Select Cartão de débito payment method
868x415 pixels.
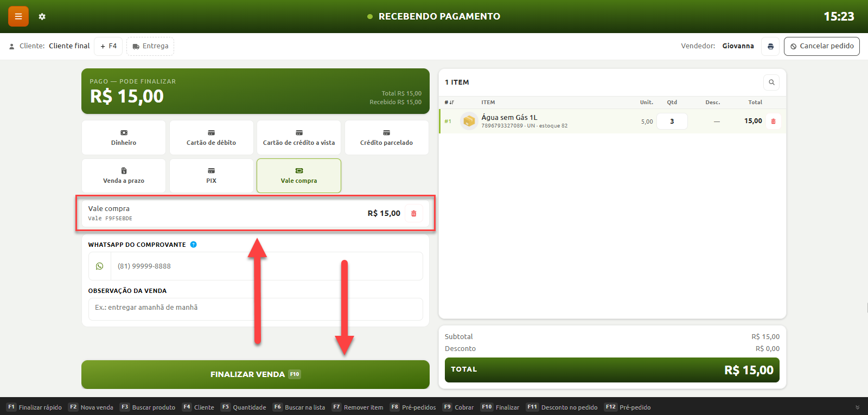click(212, 138)
